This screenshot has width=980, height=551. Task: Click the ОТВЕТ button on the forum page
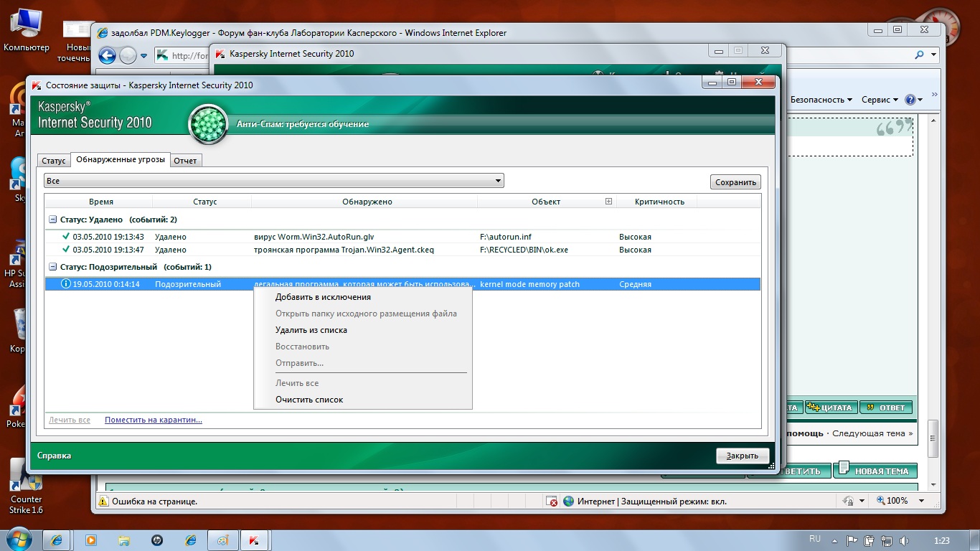[886, 408]
